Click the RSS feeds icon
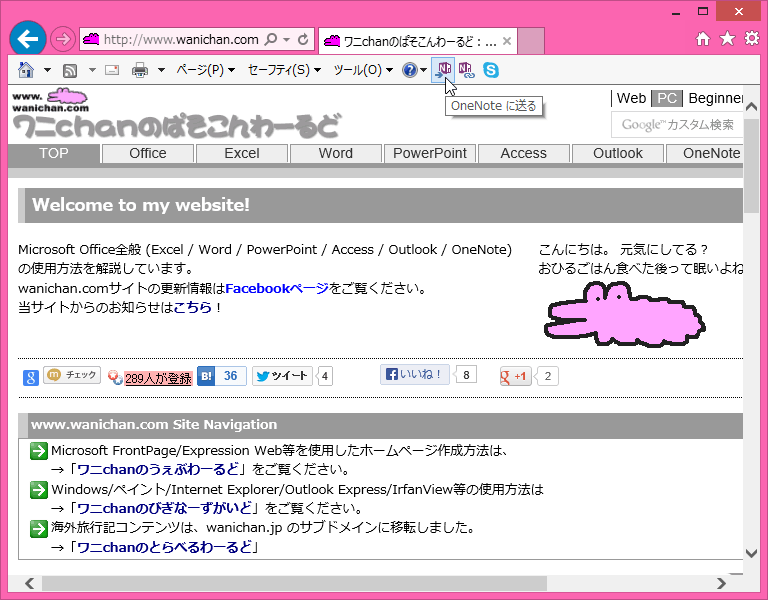 click(70, 71)
